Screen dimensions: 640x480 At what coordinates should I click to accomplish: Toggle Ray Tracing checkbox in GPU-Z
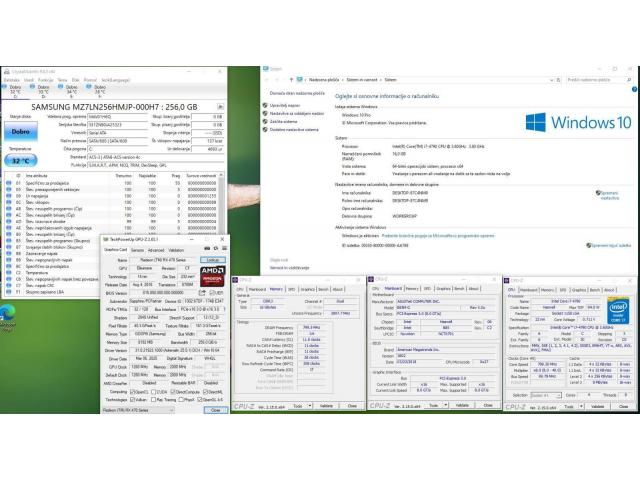tap(153, 400)
